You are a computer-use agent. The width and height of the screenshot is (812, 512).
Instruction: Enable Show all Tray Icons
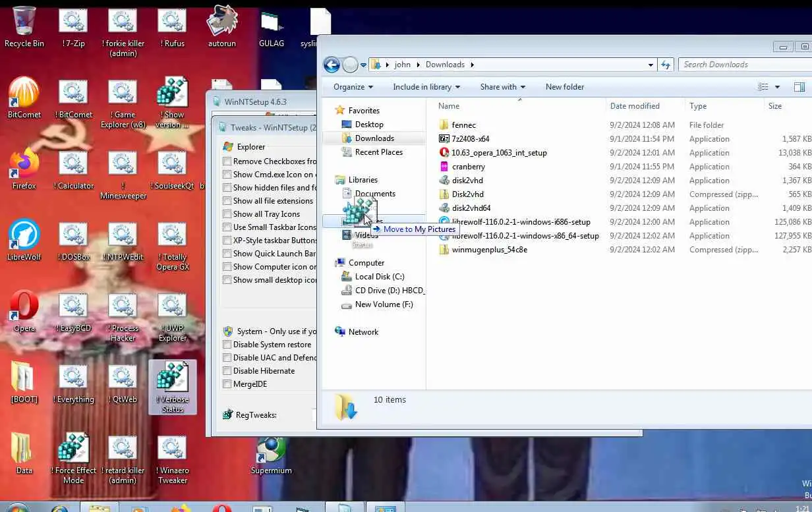pos(227,214)
